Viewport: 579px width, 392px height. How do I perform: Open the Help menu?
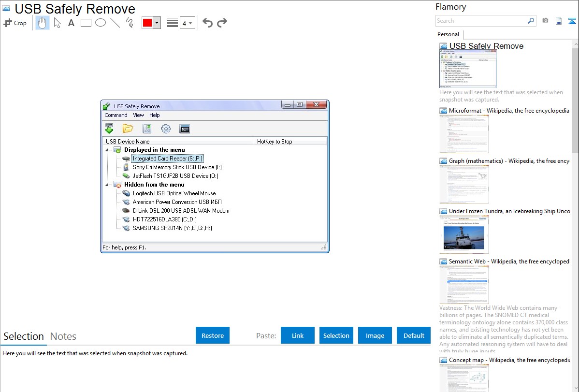tap(154, 115)
